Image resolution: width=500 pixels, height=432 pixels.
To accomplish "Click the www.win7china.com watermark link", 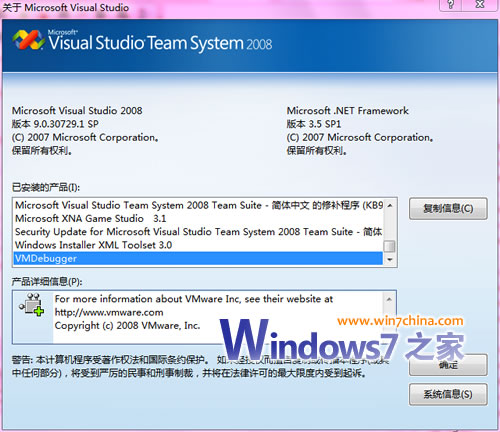I will 400,321.
